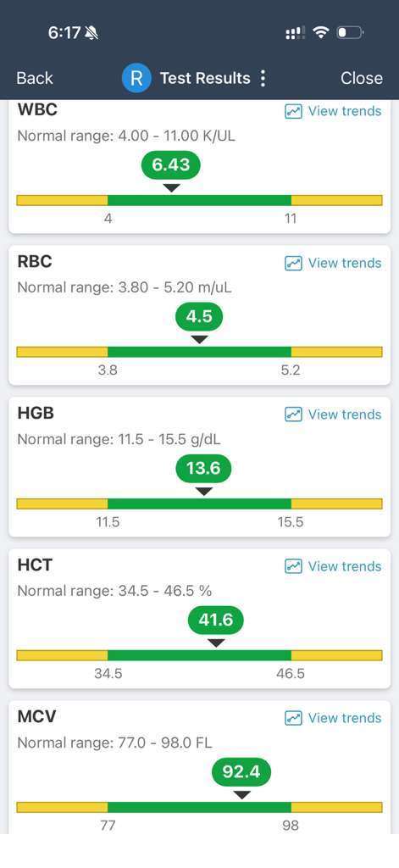Tap the 6.43 WBC value bubble
This screenshot has width=399, height=868.
[171, 165]
